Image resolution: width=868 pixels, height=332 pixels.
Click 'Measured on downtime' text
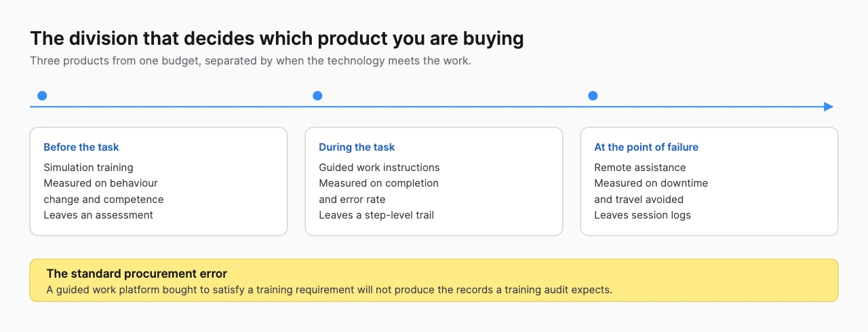pyautogui.click(x=651, y=183)
